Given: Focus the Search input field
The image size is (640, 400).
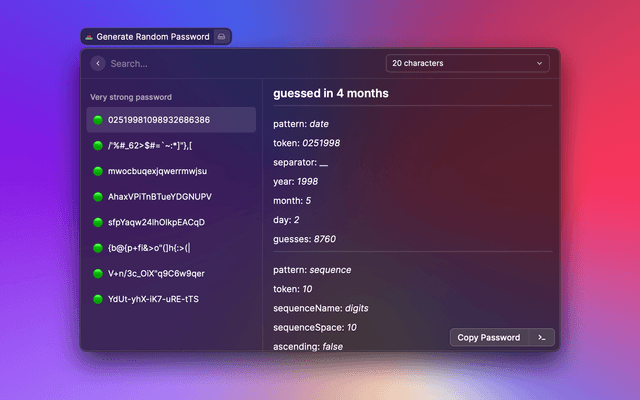Looking at the screenshot, I should coord(240,63).
